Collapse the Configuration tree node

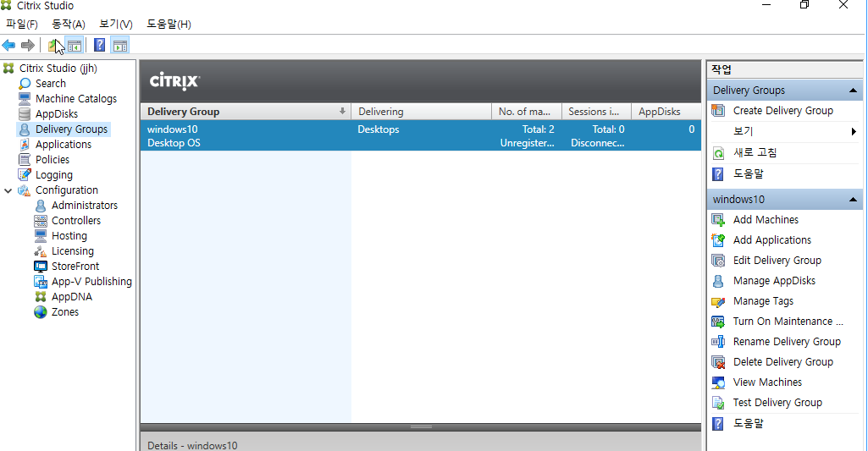(8, 190)
